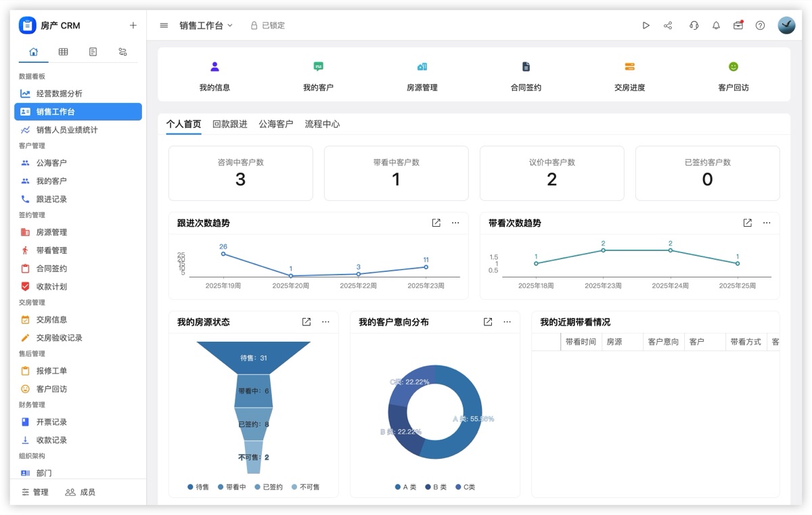Click the 客户意向 column header
This screenshot has width=812, height=515.
pos(663,342)
